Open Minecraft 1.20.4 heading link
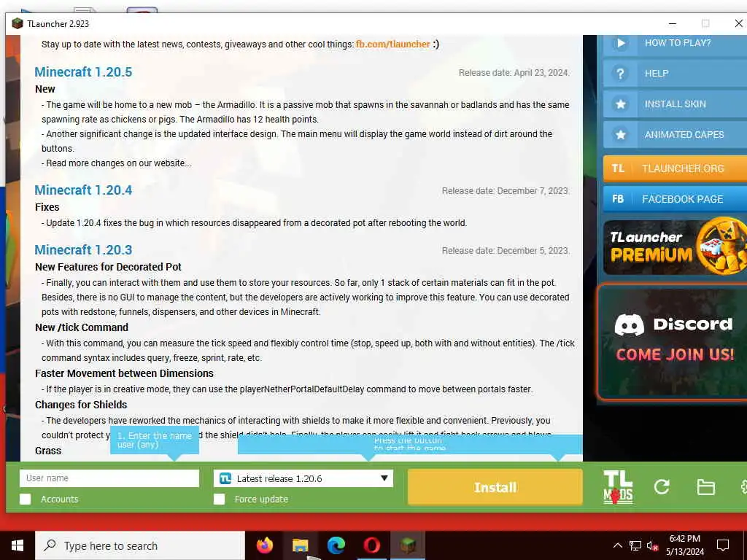Viewport: 747px width, 560px height. click(83, 190)
